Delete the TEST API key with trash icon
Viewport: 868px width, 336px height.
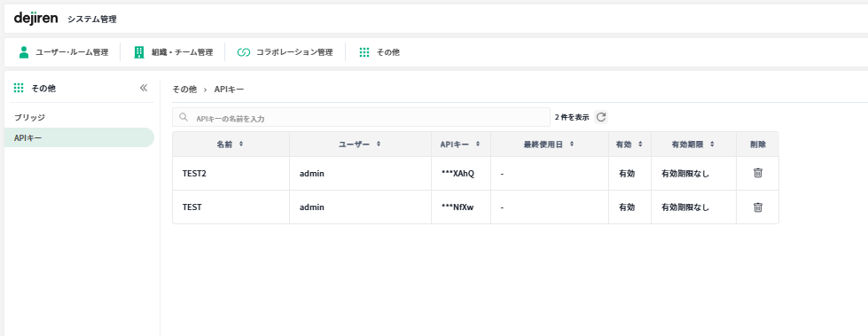click(x=758, y=207)
